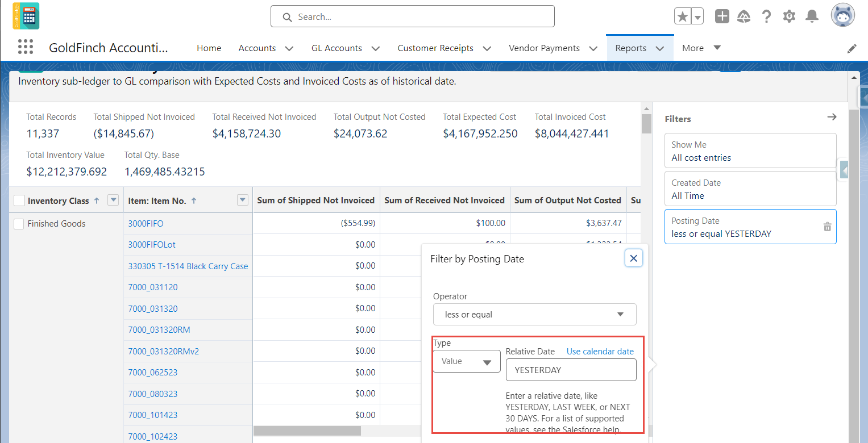868x443 pixels.
Task: Click the report vertical scrollbar
Action: (x=646, y=124)
